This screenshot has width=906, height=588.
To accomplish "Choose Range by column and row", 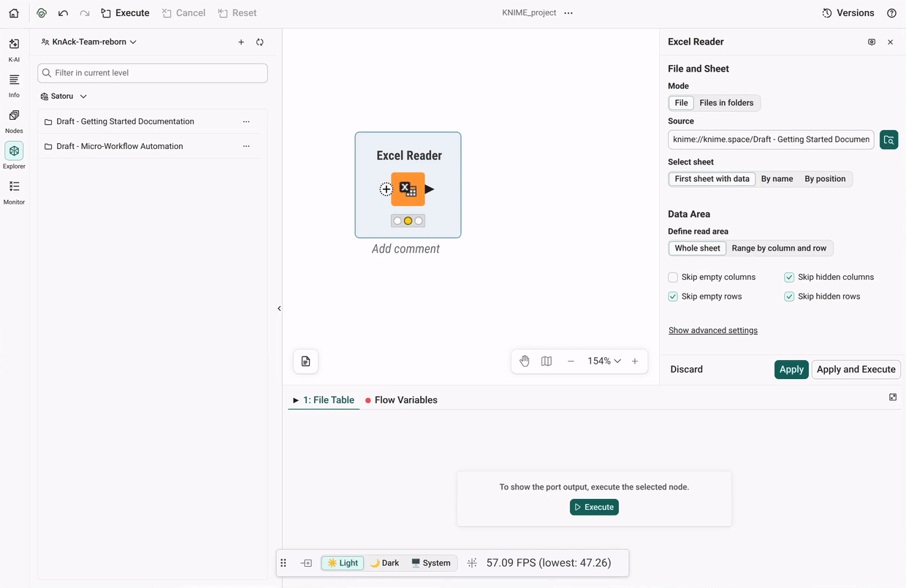I will [x=779, y=248].
